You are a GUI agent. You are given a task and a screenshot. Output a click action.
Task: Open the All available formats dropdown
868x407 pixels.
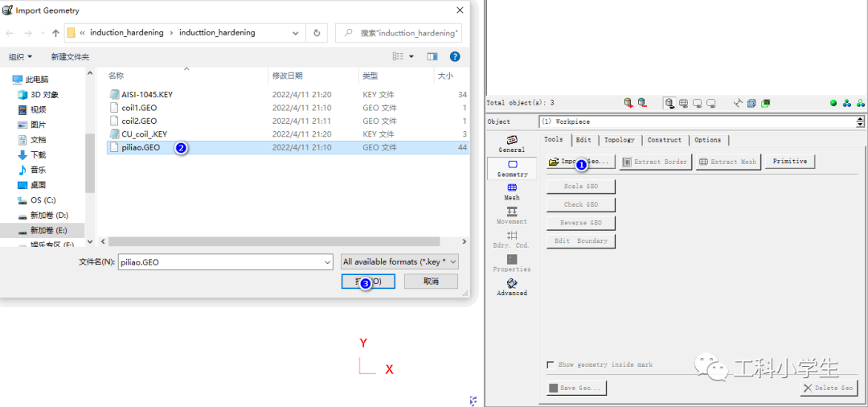pos(399,262)
